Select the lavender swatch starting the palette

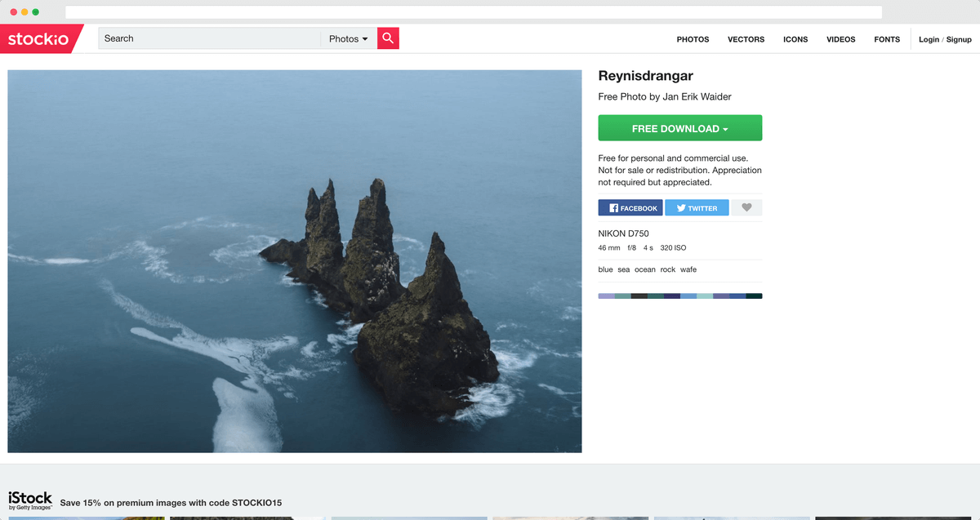point(607,296)
